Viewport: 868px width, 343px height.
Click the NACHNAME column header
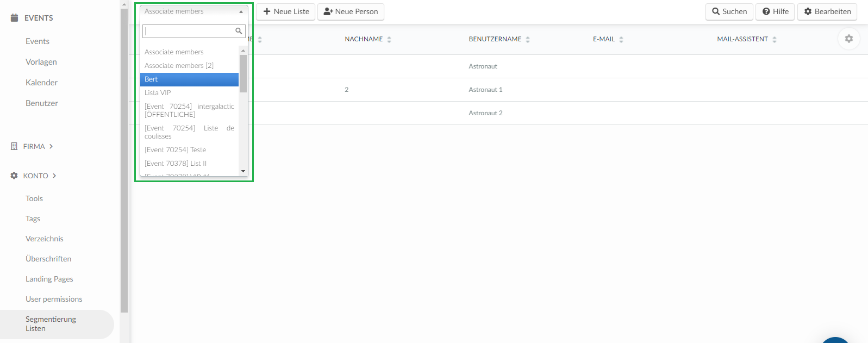pyautogui.click(x=364, y=39)
